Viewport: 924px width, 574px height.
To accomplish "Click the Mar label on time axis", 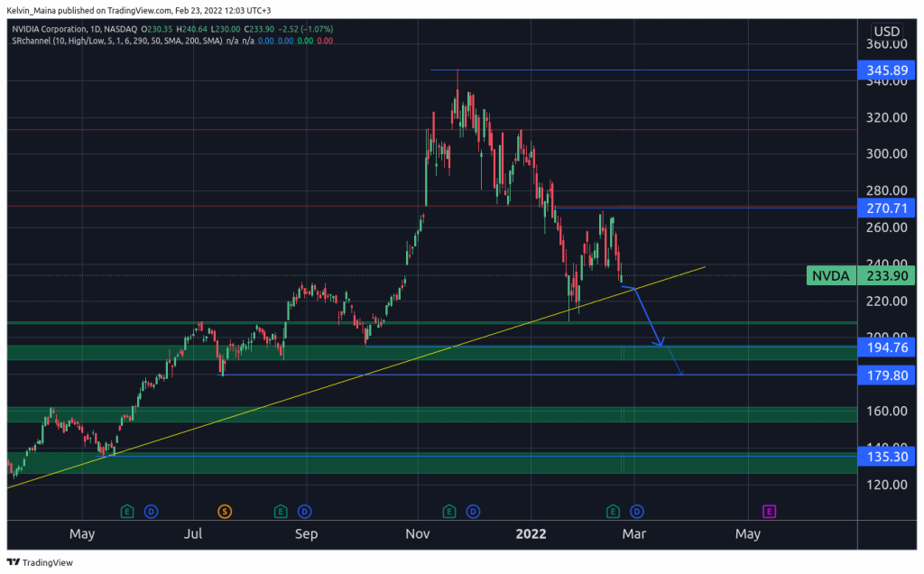I will click(x=634, y=534).
